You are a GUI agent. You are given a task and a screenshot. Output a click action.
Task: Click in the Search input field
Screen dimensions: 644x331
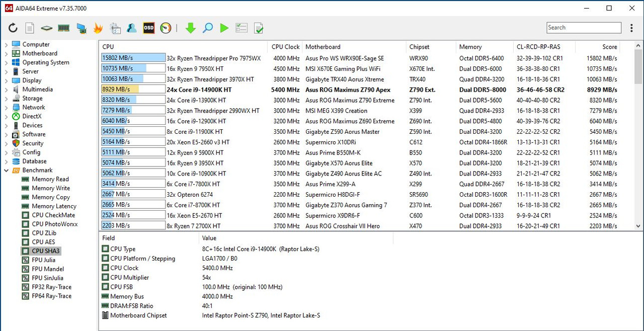pyautogui.click(x=584, y=28)
